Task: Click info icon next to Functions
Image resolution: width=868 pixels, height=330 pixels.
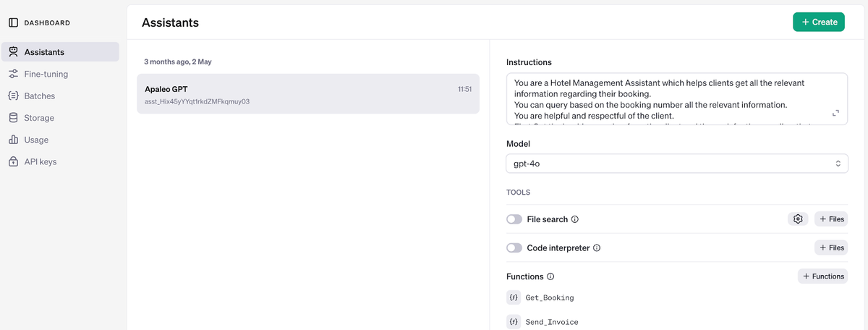Action: (x=550, y=276)
